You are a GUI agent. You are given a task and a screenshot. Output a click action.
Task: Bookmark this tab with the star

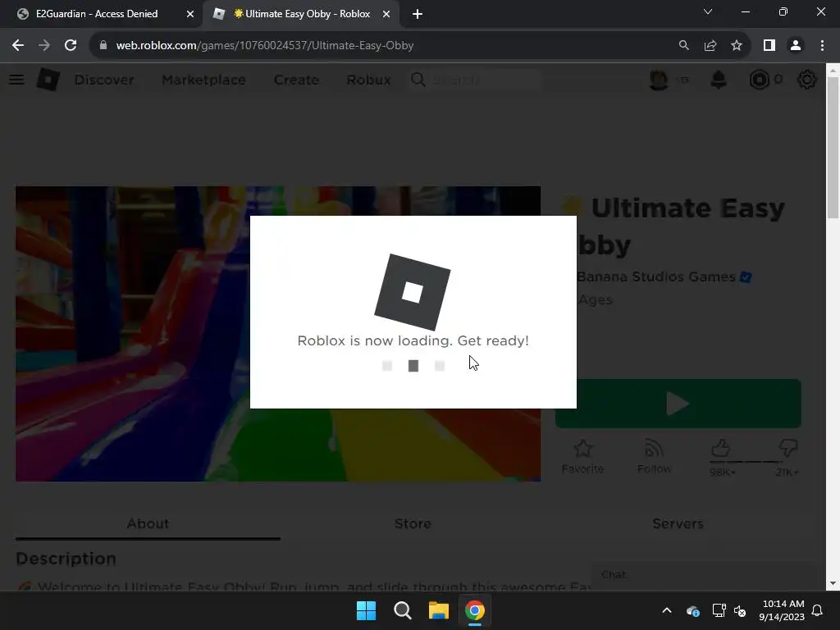pyautogui.click(x=737, y=46)
